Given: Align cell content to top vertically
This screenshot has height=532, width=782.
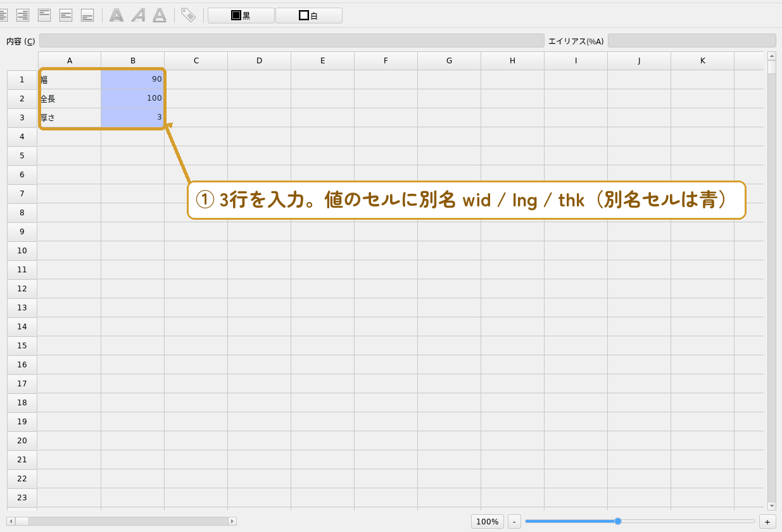Looking at the screenshot, I should tap(44, 15).
